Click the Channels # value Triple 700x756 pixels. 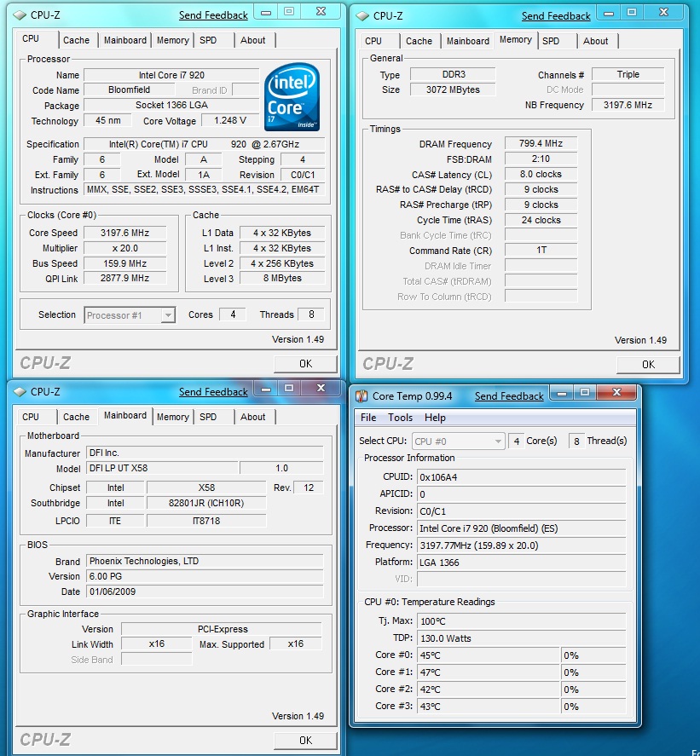628,74
